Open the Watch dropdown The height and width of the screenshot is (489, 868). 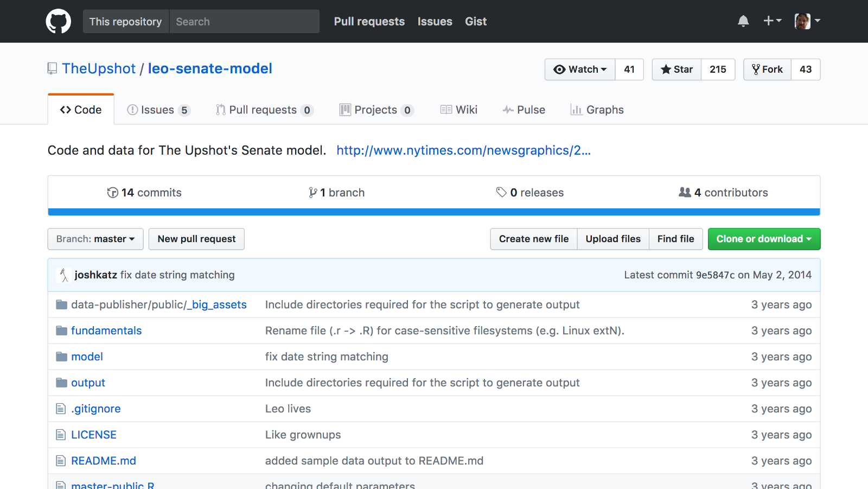580,69
